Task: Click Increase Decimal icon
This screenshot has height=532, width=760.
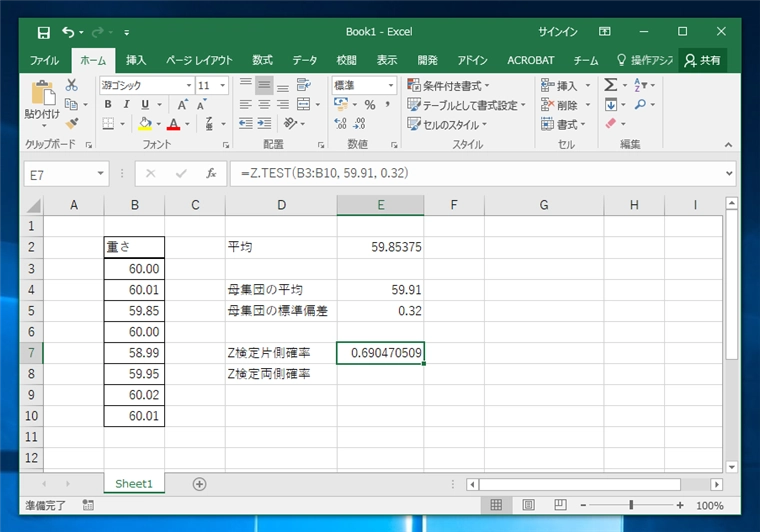Action: 340,124
